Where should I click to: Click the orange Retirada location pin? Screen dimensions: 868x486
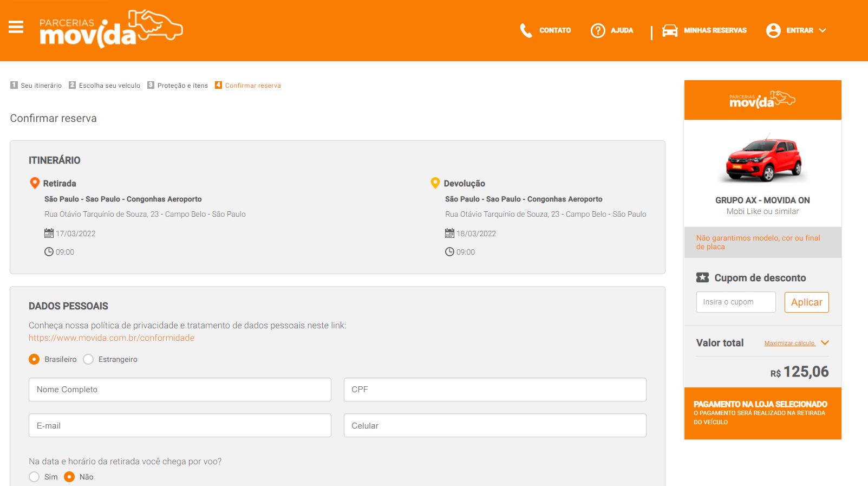[x=35, y=183]
